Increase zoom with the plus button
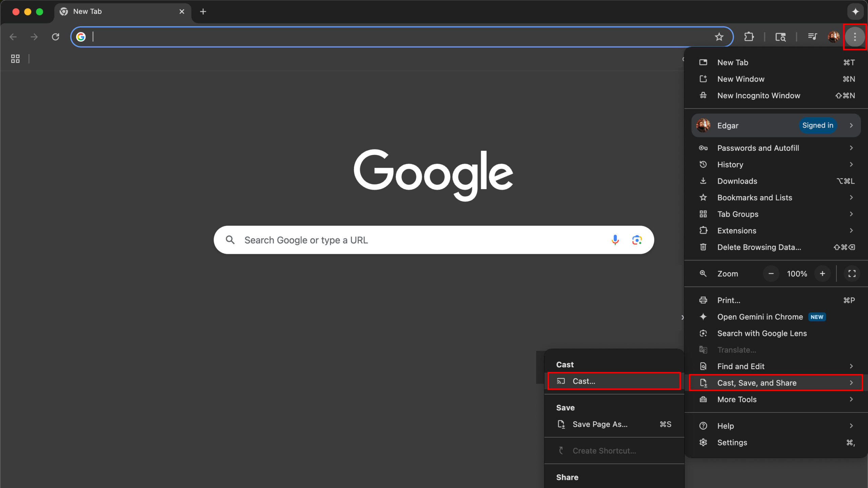Image resolution: width=868 pixels, height=488 pixels. [x=822, y=273]
